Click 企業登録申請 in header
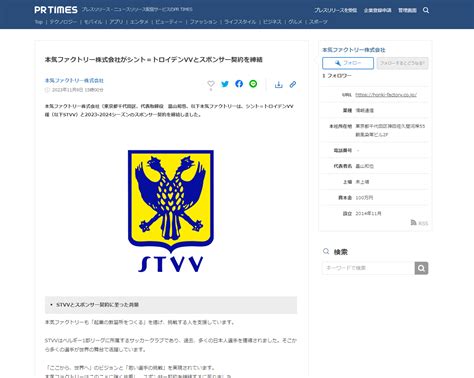Viewport: 474px width, 378px height. tap(378, 10)
